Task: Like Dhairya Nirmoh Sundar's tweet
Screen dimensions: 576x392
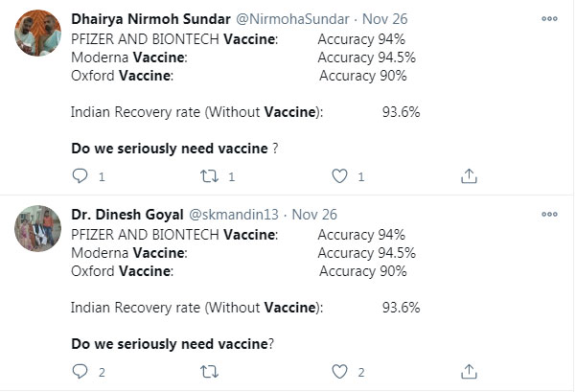Action: [x=339, y=176]
